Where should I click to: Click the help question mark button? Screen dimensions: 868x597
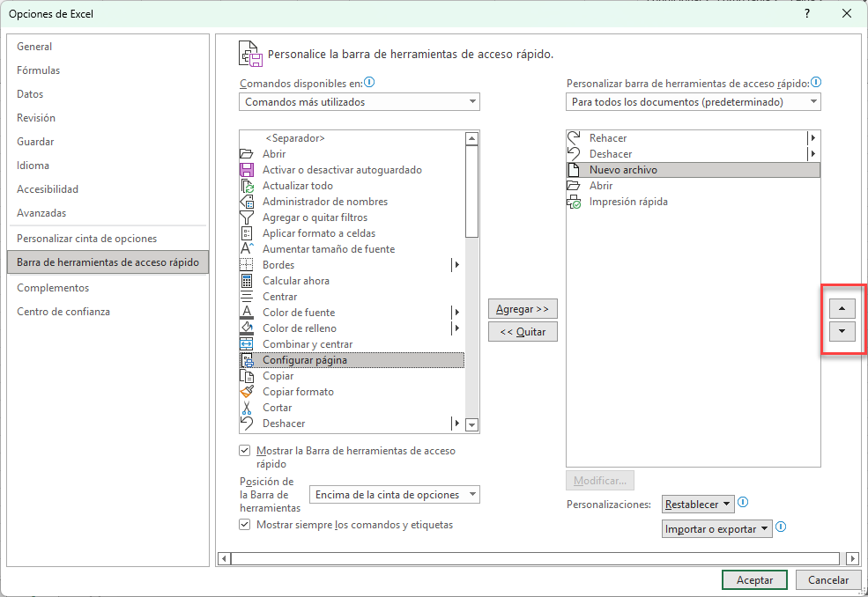click(807, 13)
